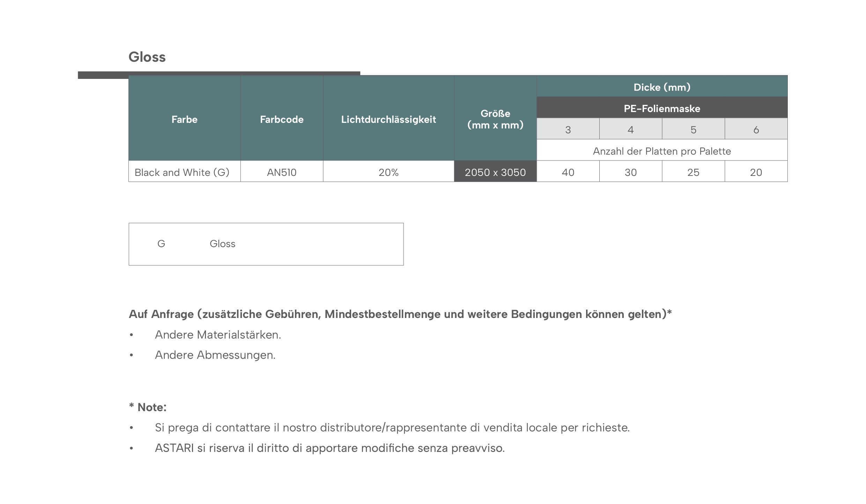Click the 'Lichtdurchlässigkeit' column header
Image resolution: width=866 pixels, height=504 pixels.
coord(388,118)
